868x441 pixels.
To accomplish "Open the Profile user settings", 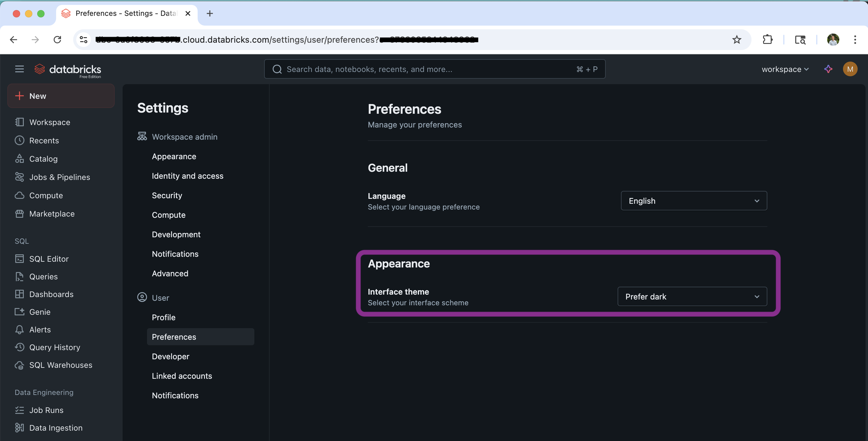I will 163,317.
